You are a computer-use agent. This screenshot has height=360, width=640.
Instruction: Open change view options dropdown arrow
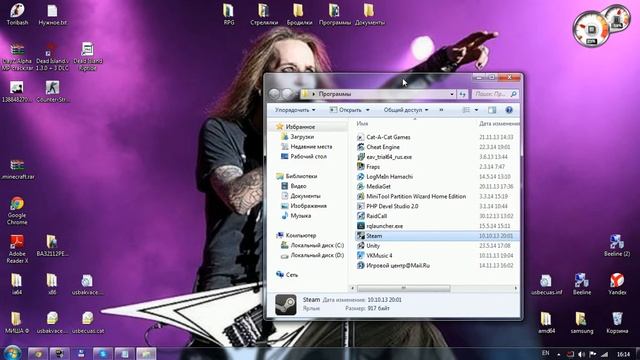coord(476,110)
